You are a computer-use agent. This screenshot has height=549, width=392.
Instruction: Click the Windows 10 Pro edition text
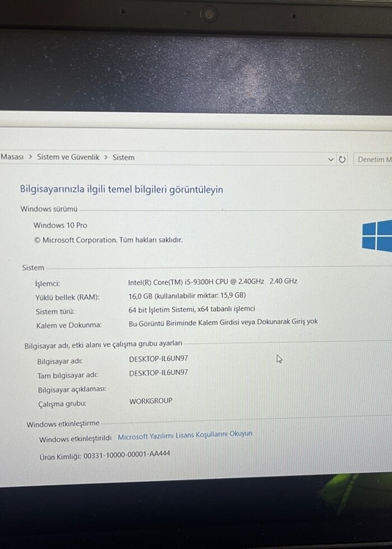pyautogui.click(x=60, y=225)
